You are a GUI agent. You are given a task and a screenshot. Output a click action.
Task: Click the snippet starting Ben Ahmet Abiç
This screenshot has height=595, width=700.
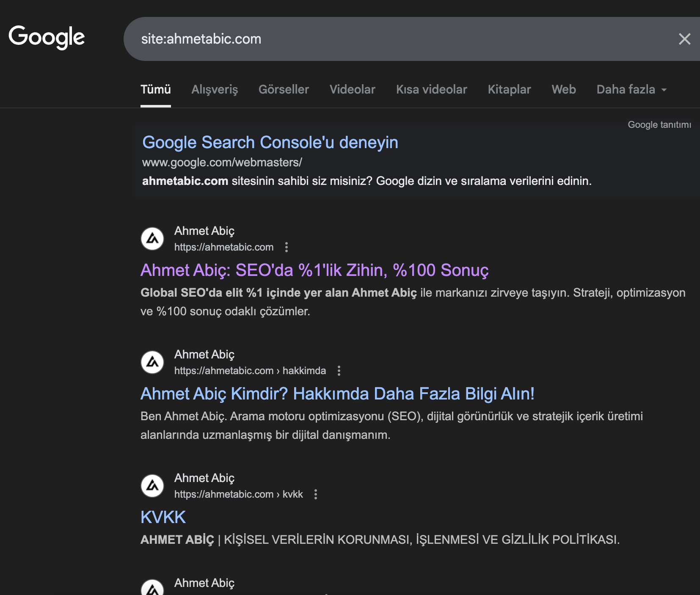pyautogui.click(x=391, y=426)
